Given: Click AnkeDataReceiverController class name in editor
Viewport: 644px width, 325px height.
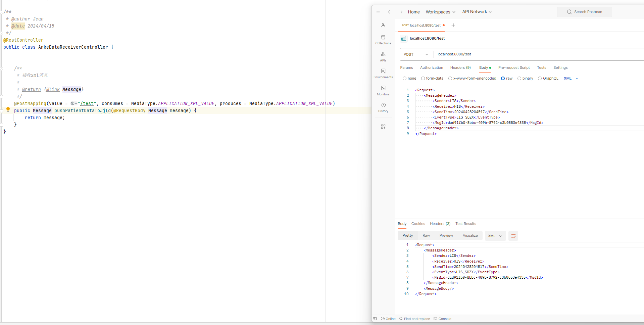Looking at the screenshot, I should pyautogui.click(x=73, y=47).
